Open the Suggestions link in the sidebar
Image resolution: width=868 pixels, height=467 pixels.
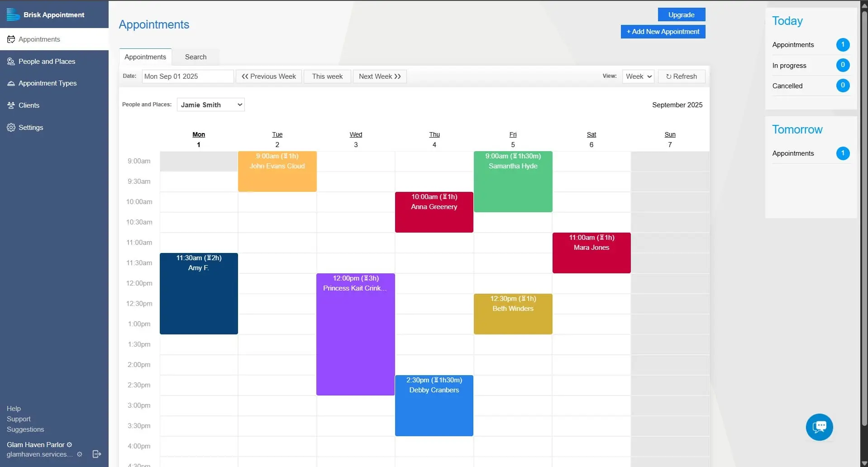click(x=25, y=429)
